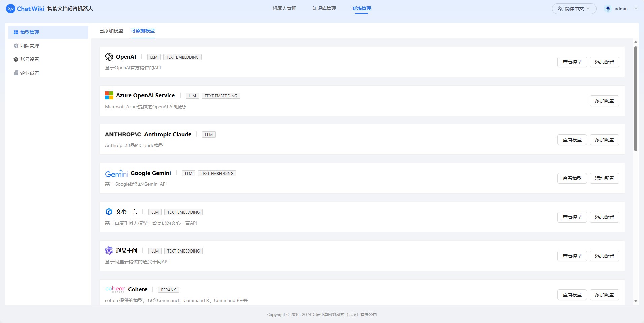Viewport: 644px width, 323px height.
Task: Click the 通义千问 provider icon
Action: coord(109,251)
